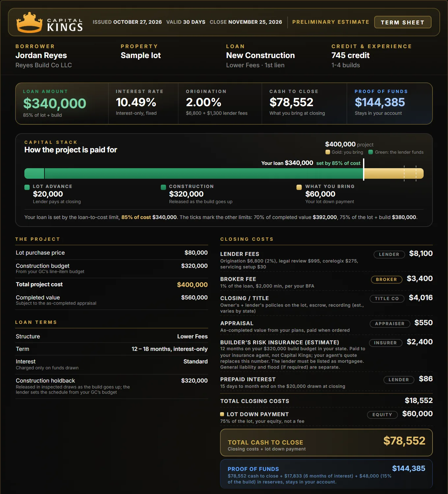Click the TERM SHEET button

tap(403, 22)
